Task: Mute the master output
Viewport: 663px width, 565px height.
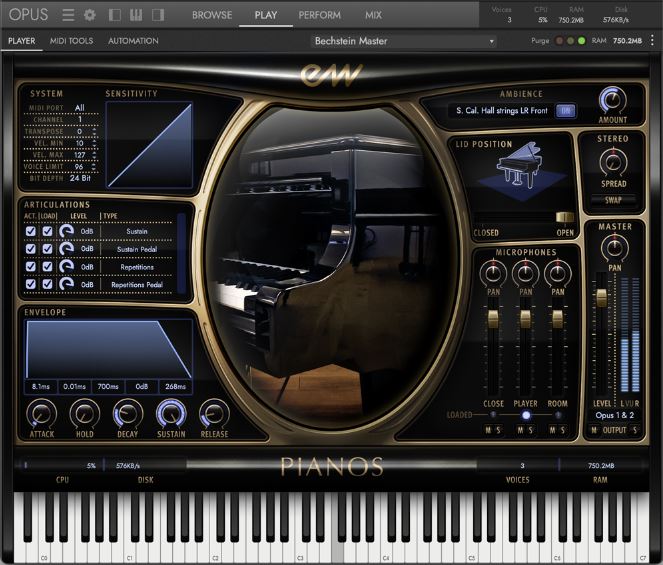Action: (x=594, y=430)
